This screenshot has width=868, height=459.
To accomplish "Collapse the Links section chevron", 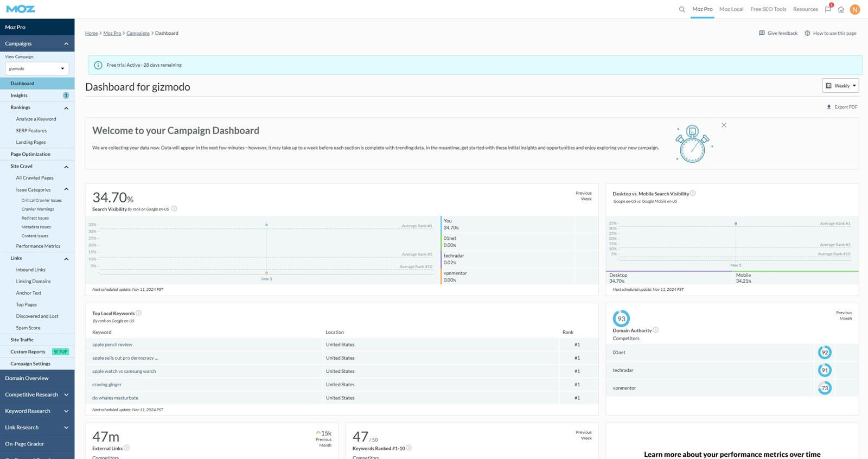I will click(x=66, y=259).
